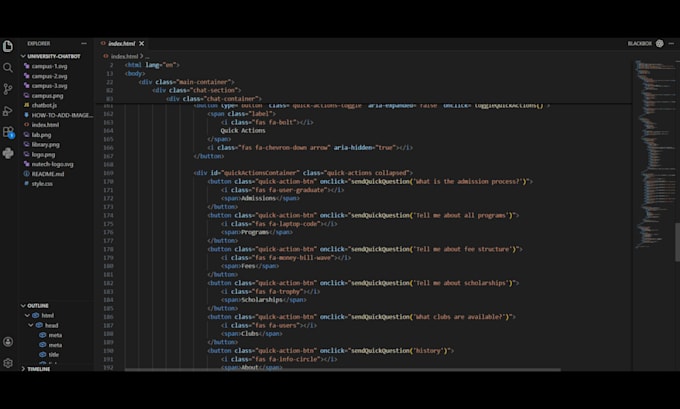This screenshot has height=409, width=680.
Task: Click the fa-laptop-code line 175
Action: [x=279, y=224]
